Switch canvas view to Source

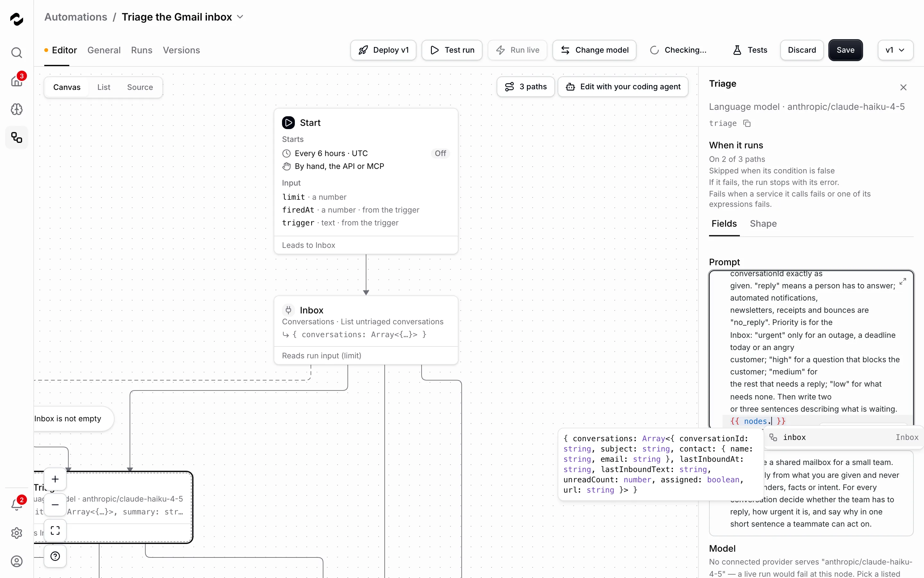140,88
